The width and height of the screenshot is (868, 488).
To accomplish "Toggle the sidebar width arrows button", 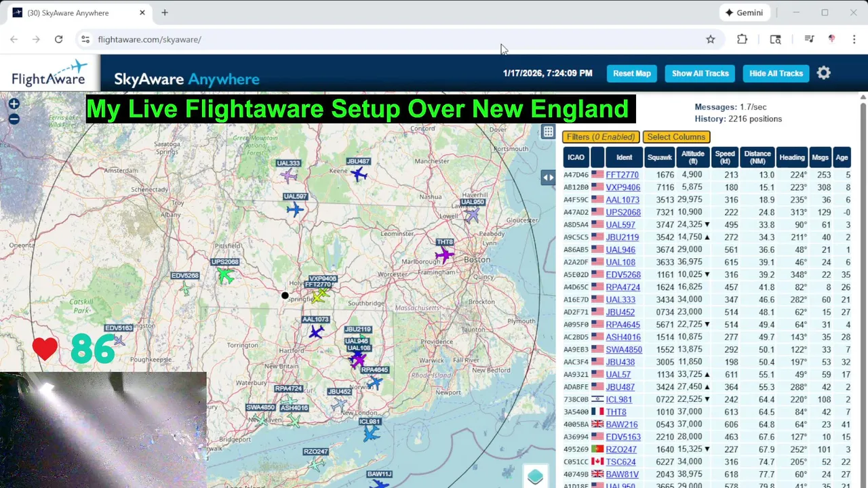I will tap(548, 178).
